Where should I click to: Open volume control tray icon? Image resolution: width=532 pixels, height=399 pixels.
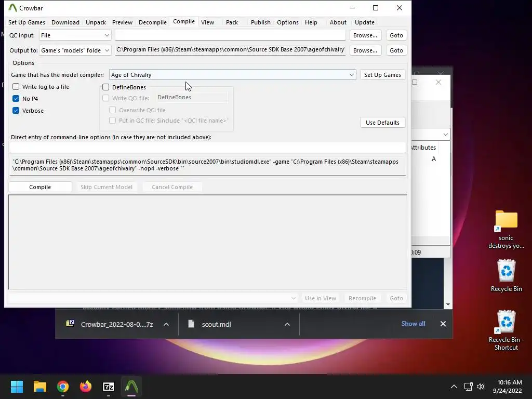[x=481, y=387]
